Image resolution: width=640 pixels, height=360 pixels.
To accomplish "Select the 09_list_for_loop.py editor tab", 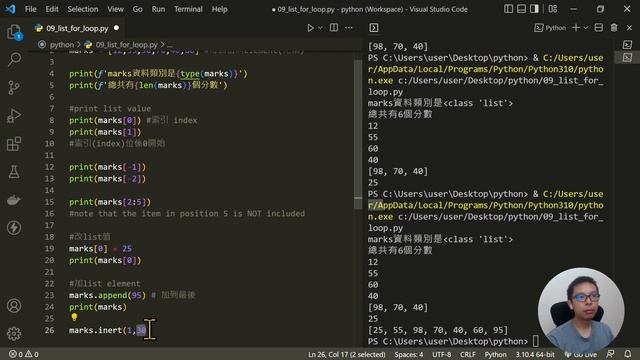I will pyautogui.click(x=77, y=28).
